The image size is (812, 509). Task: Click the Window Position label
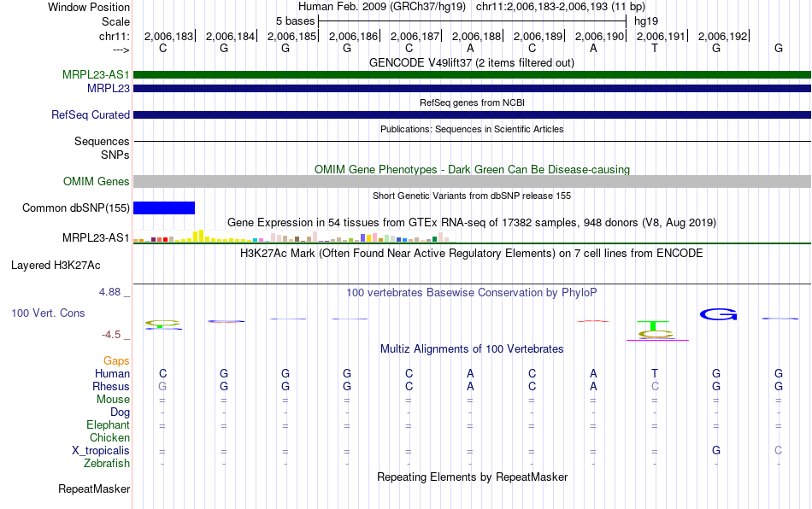point(89,7)
